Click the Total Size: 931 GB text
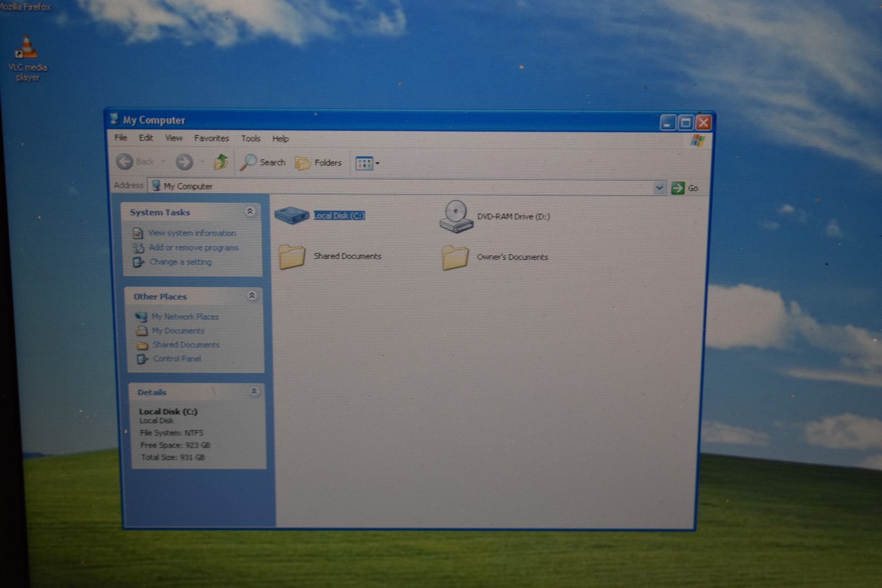This screenshot has width=882, height=588. pos(173,457)
